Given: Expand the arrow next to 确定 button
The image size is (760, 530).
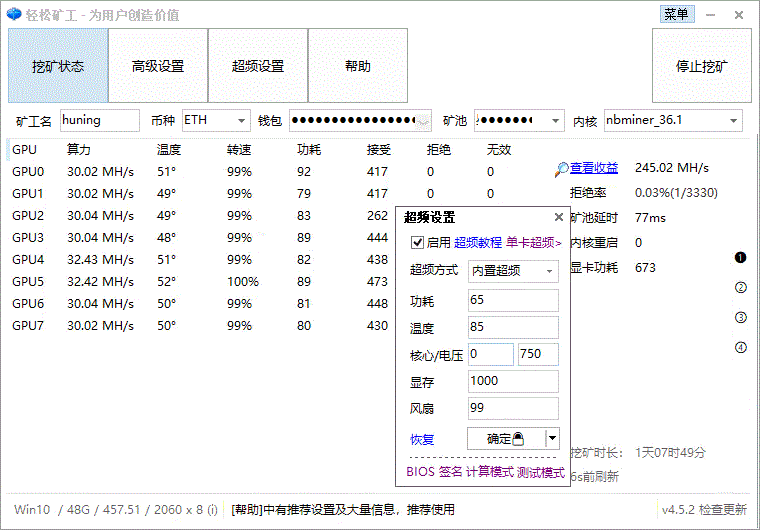Looking at the screenshot, I should [552, 438].
